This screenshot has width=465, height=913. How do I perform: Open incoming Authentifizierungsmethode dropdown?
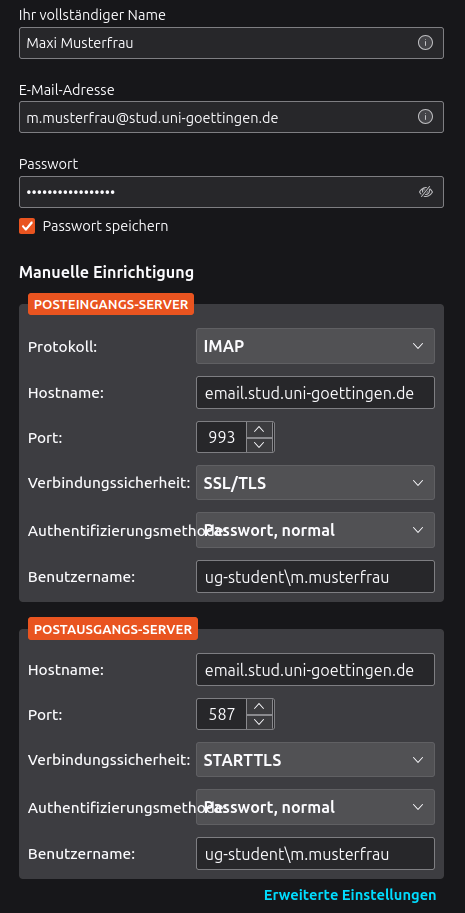point(315,530)
